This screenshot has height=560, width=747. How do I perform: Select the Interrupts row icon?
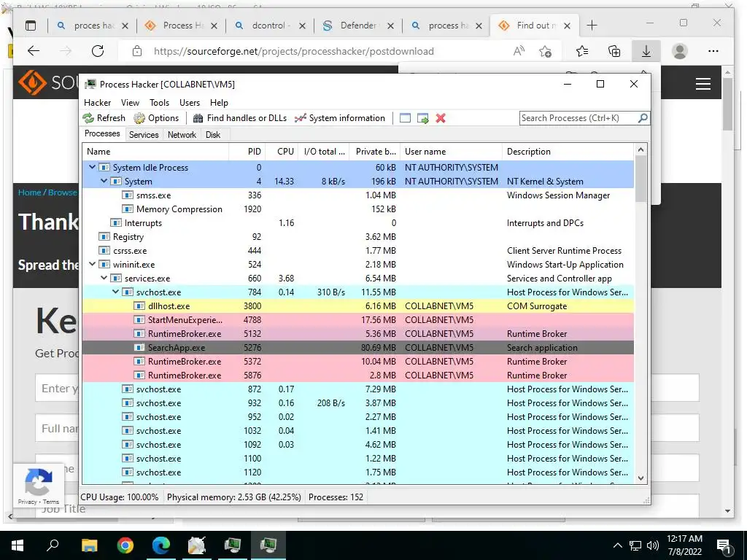click(116, 223)
